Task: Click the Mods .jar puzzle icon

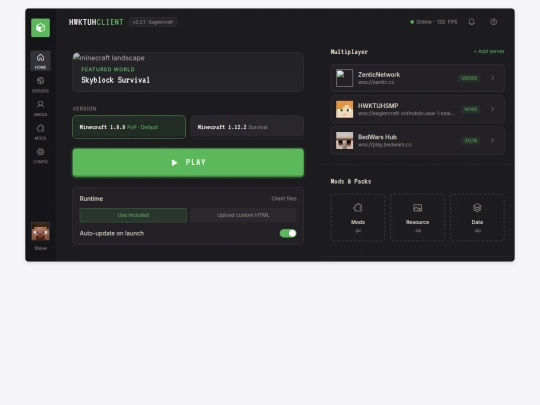Action: pyautogui.click(x=358, y=208)
